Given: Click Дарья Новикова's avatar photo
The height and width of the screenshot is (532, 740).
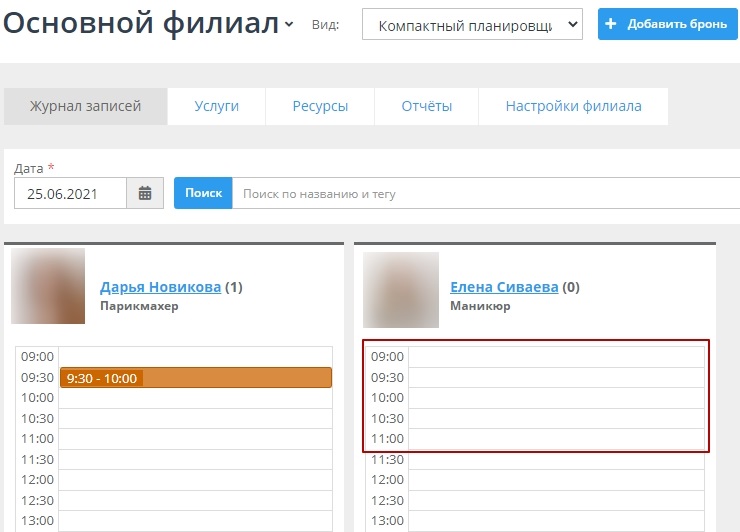Looking at the screenshot, I should pyautogui.click(x=48, y=286).
